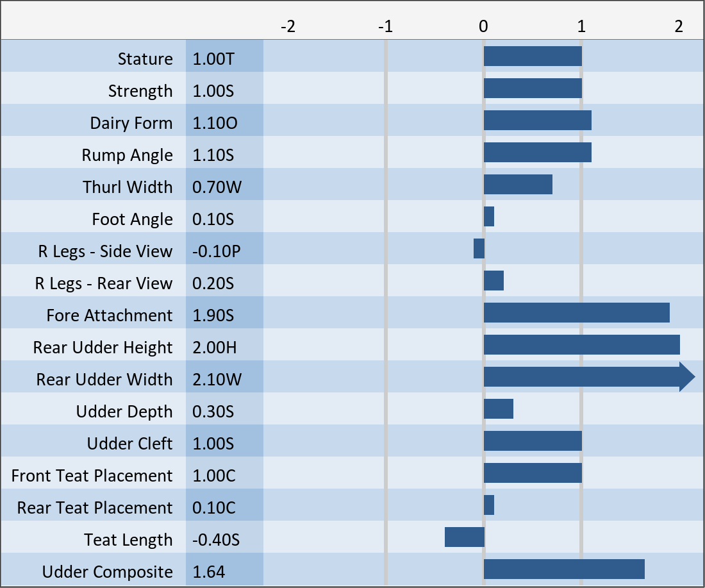Viewport: 705px width, 588px height.
Task: Click the axis label 0
Action: pos(483,26)
